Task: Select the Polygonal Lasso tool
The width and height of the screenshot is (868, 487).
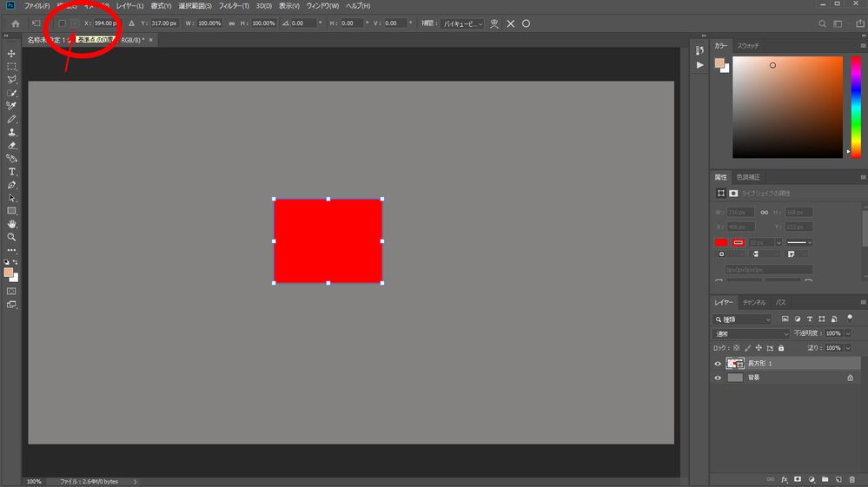Action: click(11, 80)
